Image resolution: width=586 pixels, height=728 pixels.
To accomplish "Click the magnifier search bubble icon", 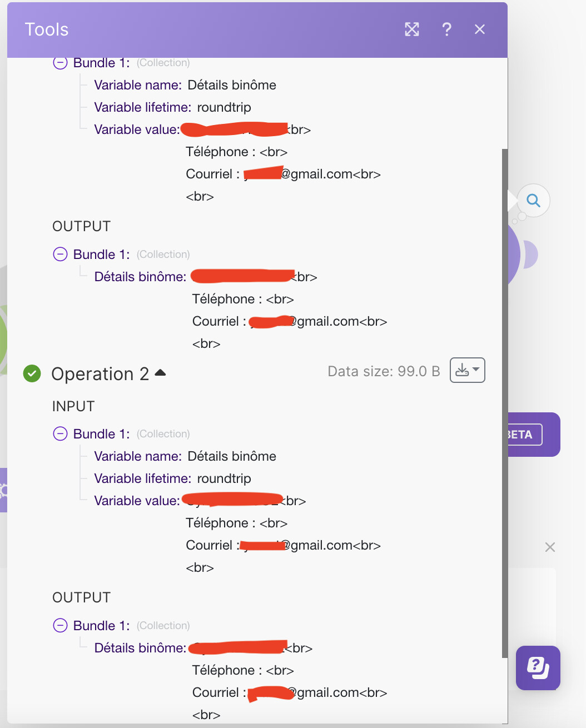I will pyautogui.click(x=533, y=201).
